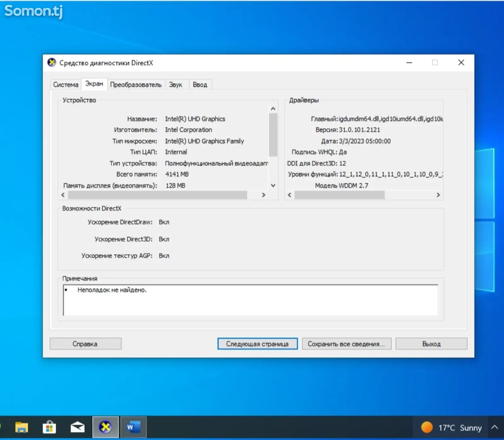Click the Intel(R) UHD Graphics name value
Viewport: 504px width, 440px height.
point(195,119)
